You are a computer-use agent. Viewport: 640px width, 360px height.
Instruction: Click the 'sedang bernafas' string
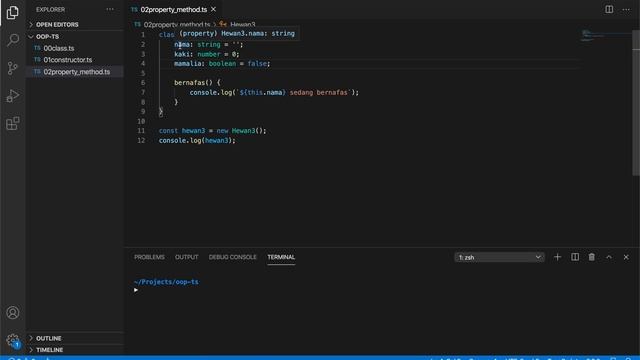pos(318,93)
